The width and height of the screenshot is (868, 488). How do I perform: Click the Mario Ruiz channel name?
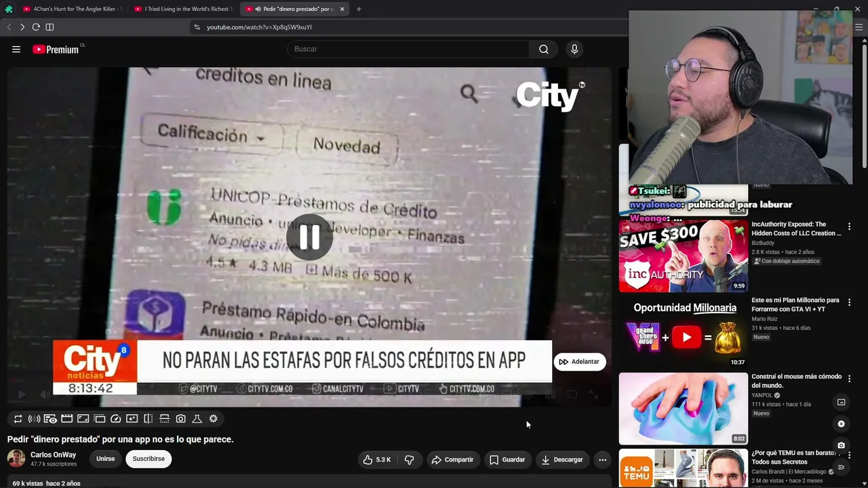click(x=764, y=319)
